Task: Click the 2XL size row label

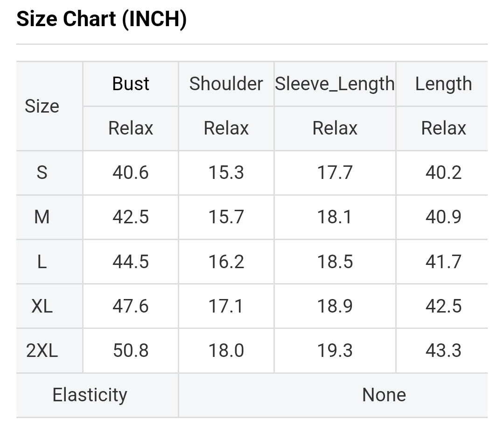Action: (x=42, y=350)
